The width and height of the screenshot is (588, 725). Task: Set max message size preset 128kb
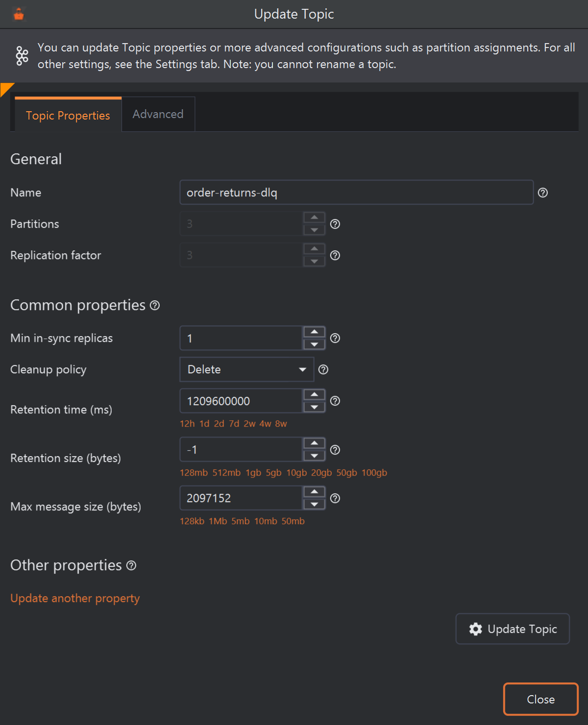192,521
